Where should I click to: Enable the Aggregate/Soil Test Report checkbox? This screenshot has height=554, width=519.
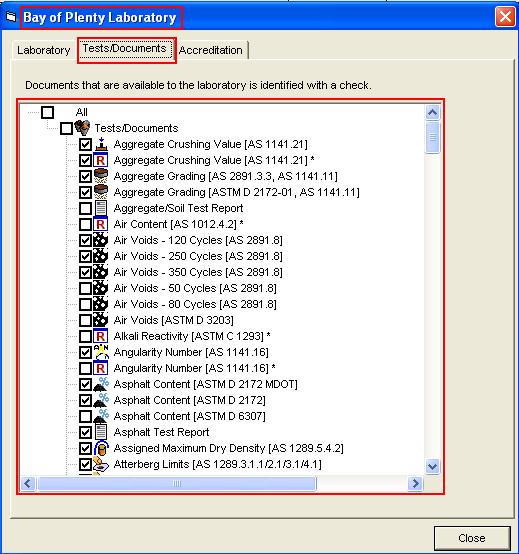[x=85, y=208]
